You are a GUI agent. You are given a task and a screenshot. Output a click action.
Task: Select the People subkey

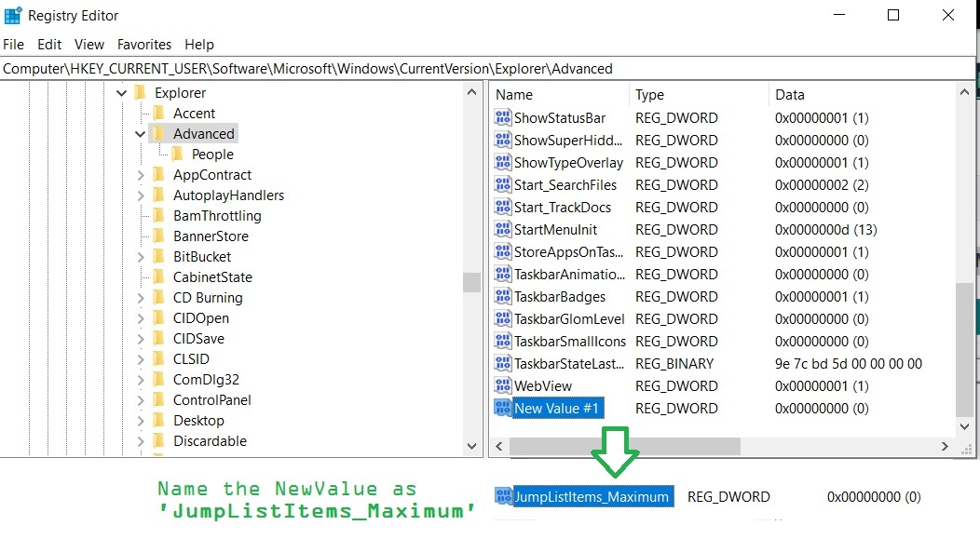click(212, 155)
